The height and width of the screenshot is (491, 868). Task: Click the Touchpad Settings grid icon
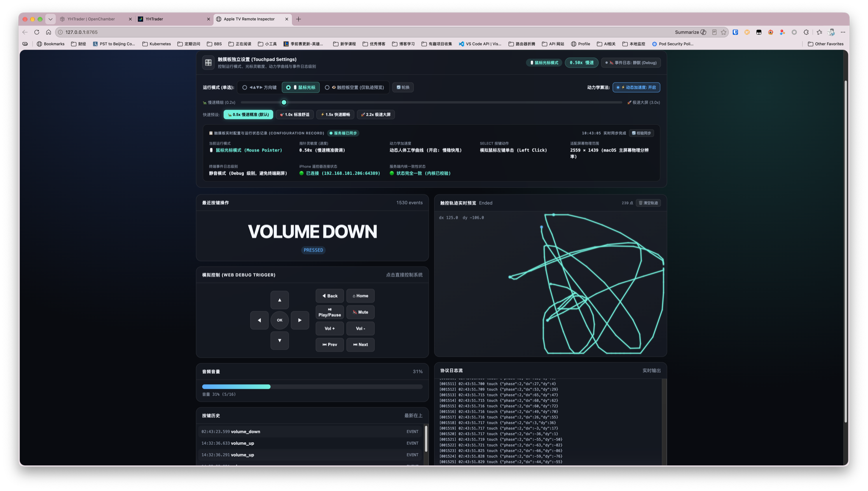pyautogui.click(x=208, y=63)
